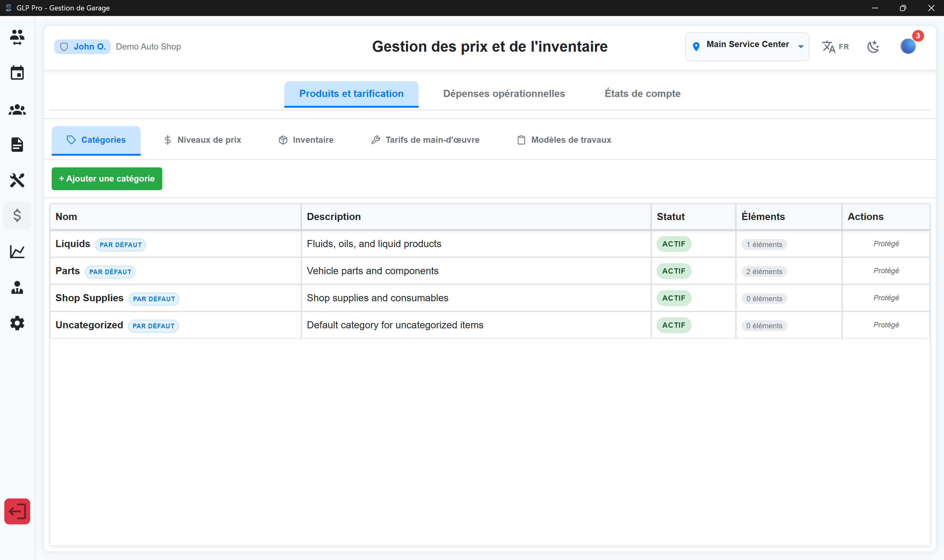Click the box icon on Inventaire tab

(283, 140)
